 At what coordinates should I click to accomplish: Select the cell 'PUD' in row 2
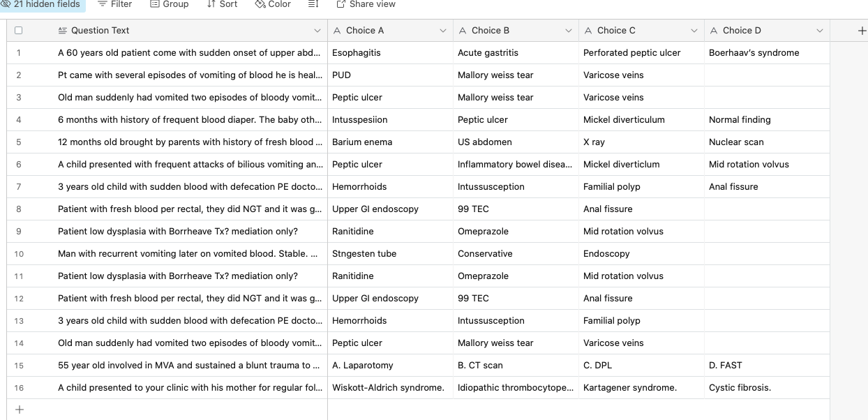click(x=390, y=75)
